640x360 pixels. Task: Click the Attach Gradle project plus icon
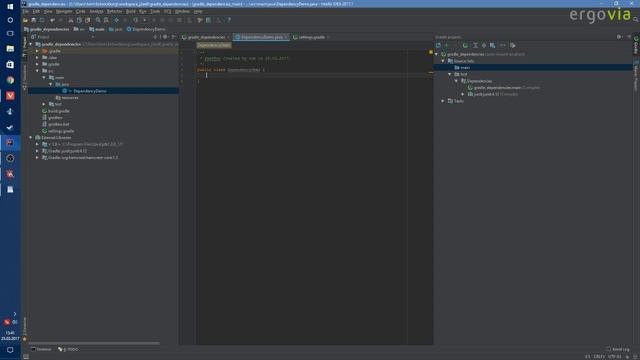click(x=447, y=45)
